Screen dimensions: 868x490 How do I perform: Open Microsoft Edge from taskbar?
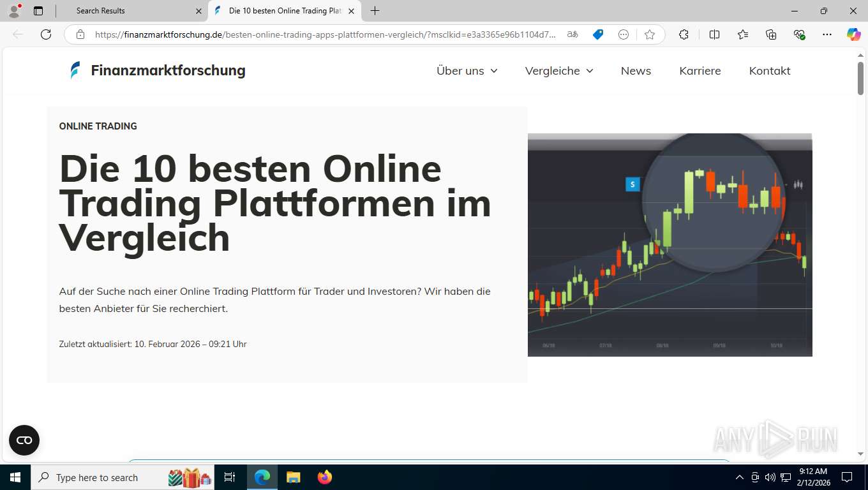(262, 477)
